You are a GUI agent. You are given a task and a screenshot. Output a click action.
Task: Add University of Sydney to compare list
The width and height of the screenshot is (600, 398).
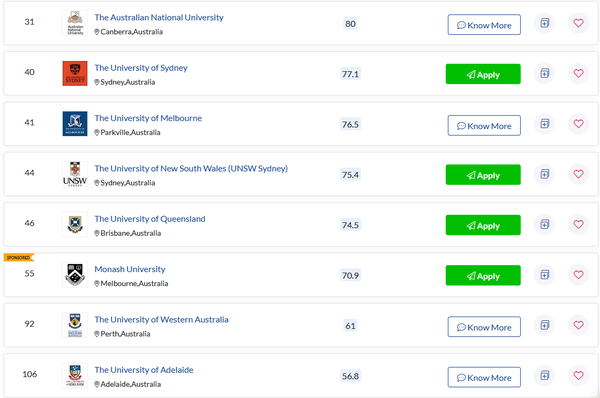tap(545, 73)
